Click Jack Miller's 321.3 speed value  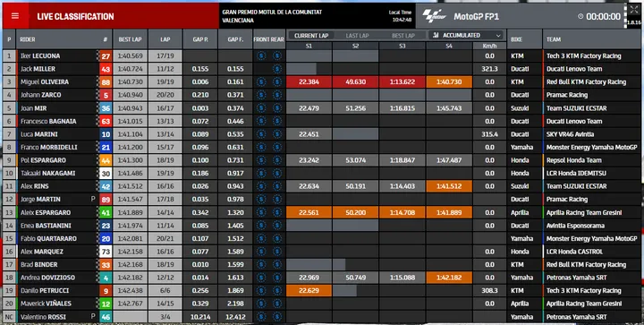pos(489,69)
